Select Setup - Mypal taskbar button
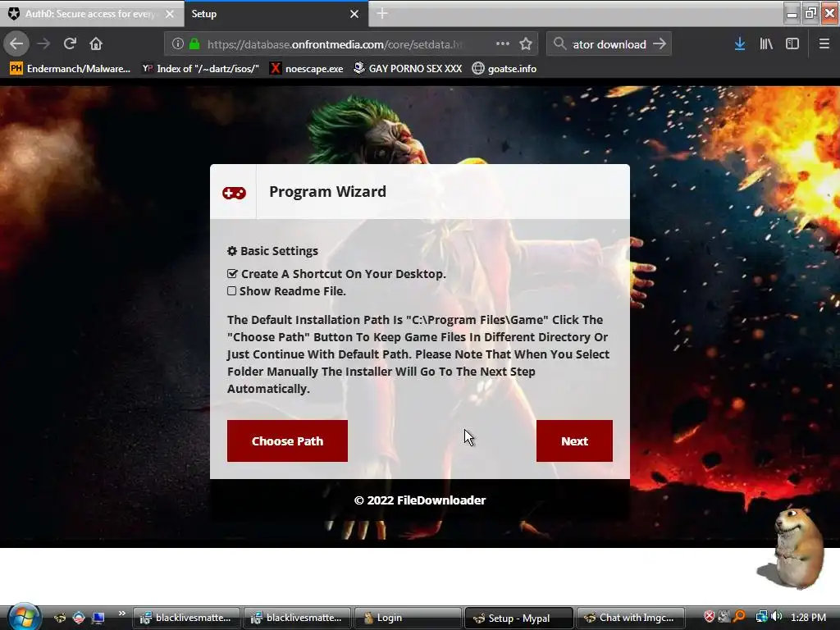This screenshot has height=630, width=840. point(518,618)
